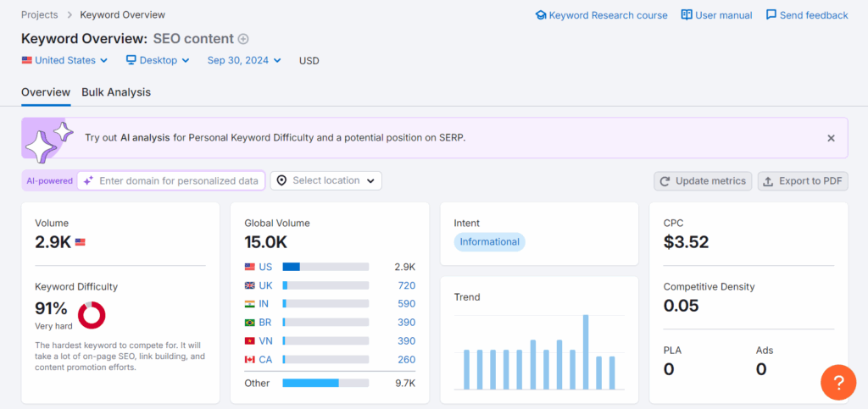This screenshot has height=409, width=868.
Task: Click the 91% Keyword Difficulty value
Action: click(x=51, y=308)
